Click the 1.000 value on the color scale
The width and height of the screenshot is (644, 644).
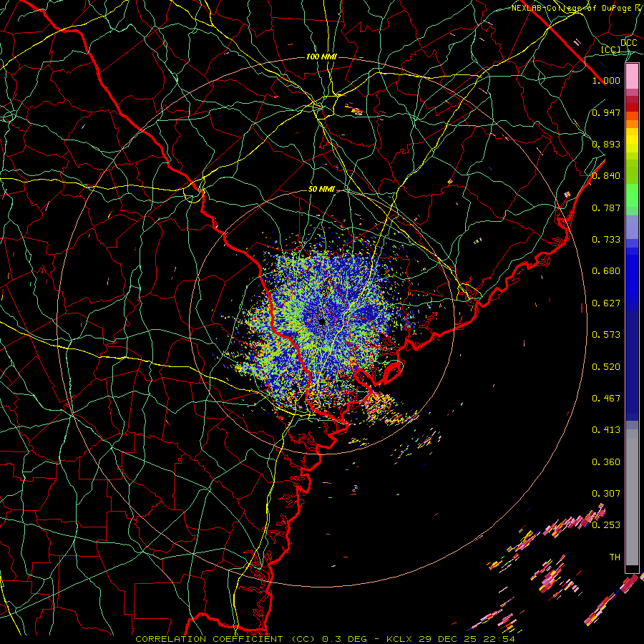pyautogui.click(x=606, y=80)
